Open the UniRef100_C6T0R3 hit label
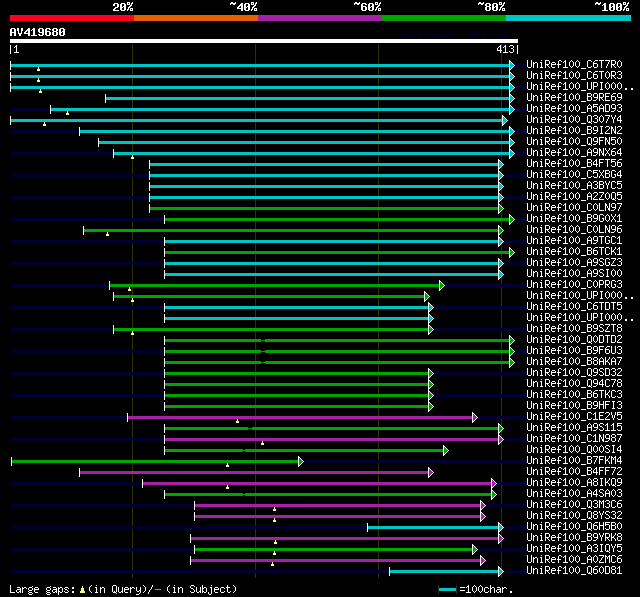Image resolution: width=640 pixels, height=597 pixels. (574, 75)
